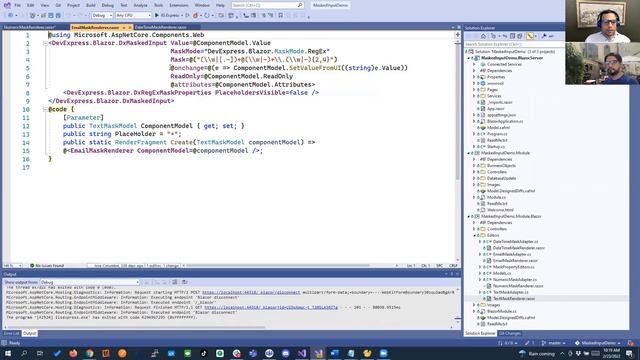Screen dimensions: 640x360
Task: Select TextMaskRenderer.razor in Solution Explorer
Action: click(x=513, y=299)
